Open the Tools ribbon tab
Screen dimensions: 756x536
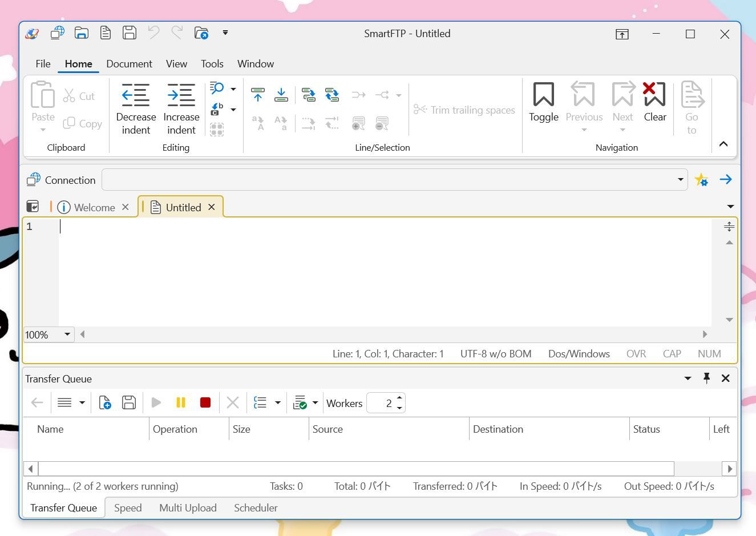tap(212, 64)
